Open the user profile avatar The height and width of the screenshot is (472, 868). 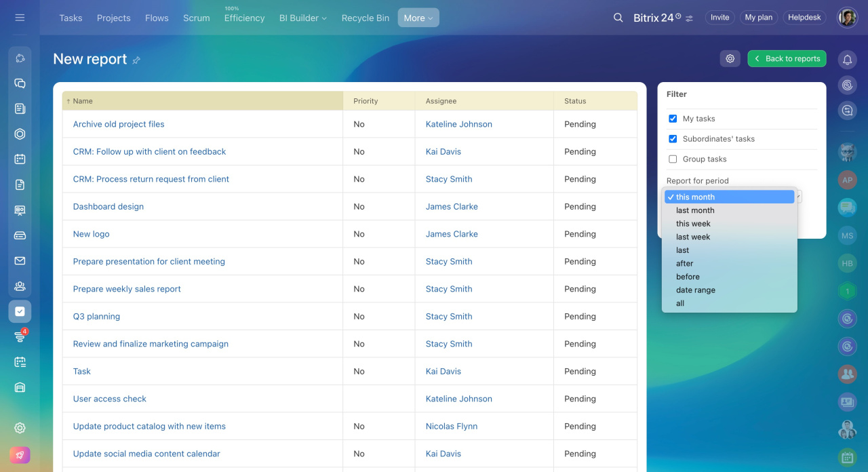click(x=847, y=18)
